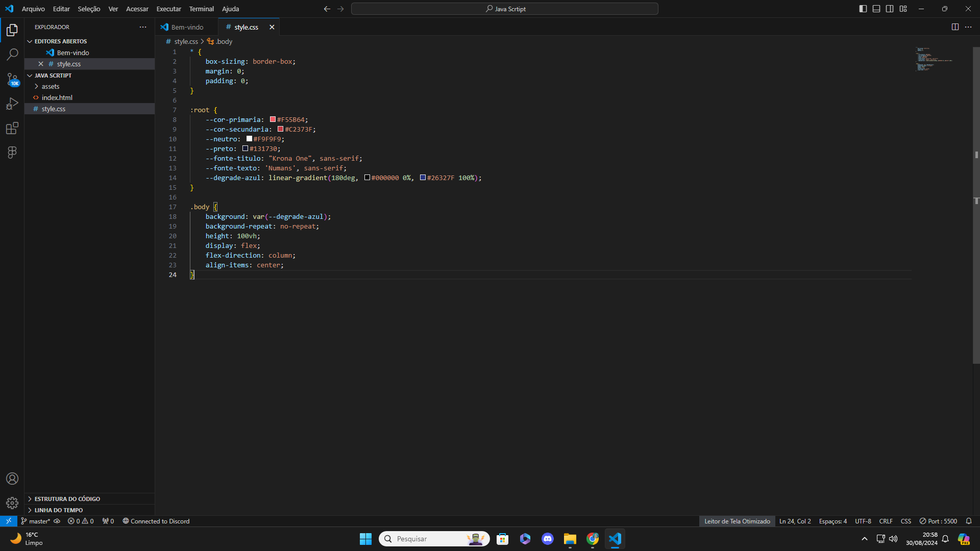Viewport: 980px width, 551px height.
Task: Open Discord from the taskbar
Action: [548, 539]
